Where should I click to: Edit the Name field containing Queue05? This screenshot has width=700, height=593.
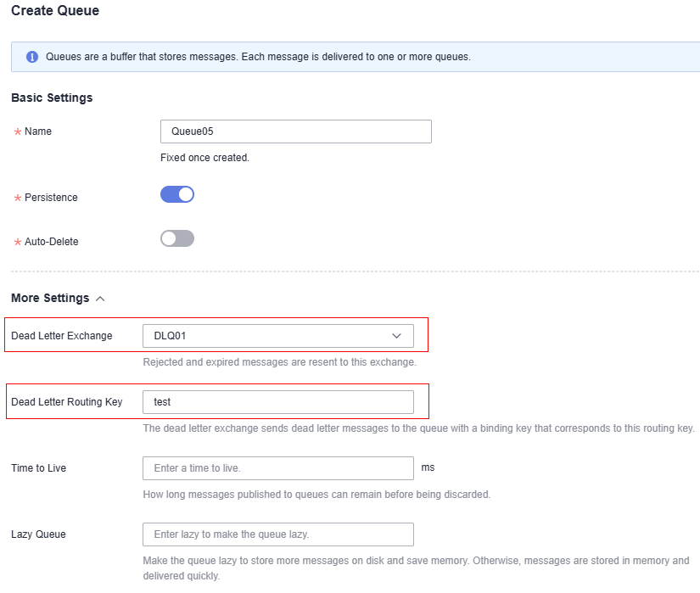click(x=296, y=131)
